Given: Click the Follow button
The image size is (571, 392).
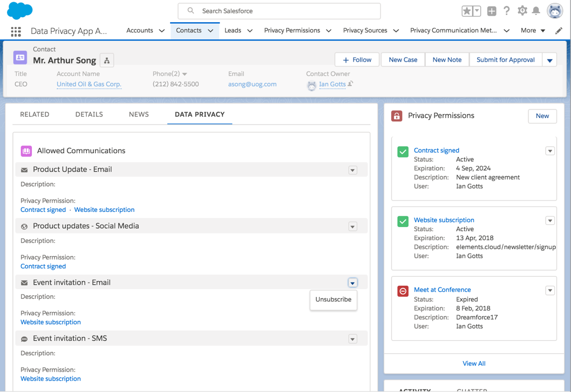Looking at the screenshot, I should click(357, 60).
